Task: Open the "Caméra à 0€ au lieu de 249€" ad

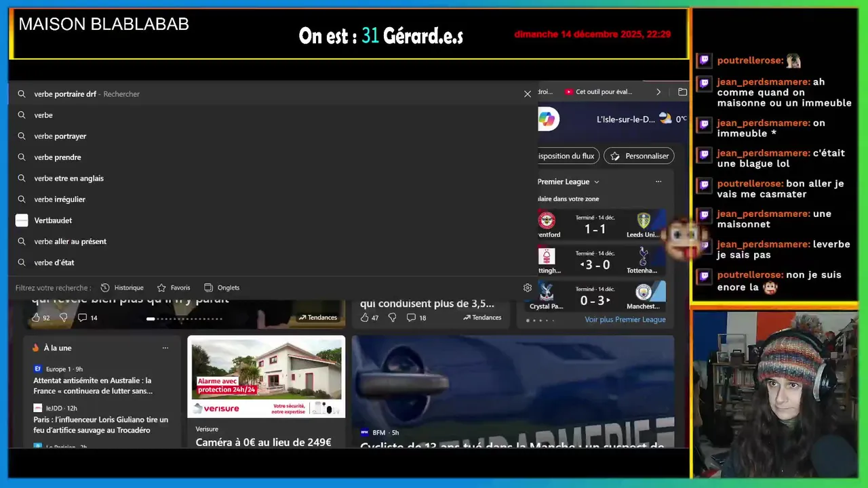Action: pos(263,442)
